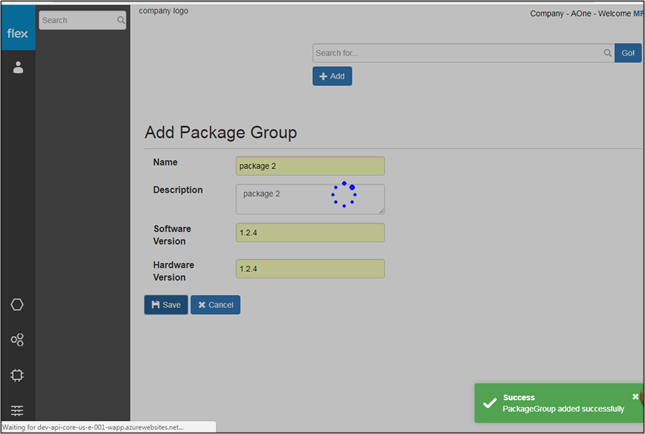Open the chip device sidebar icon
Viewport: 645px width, 434px height.
17,375
